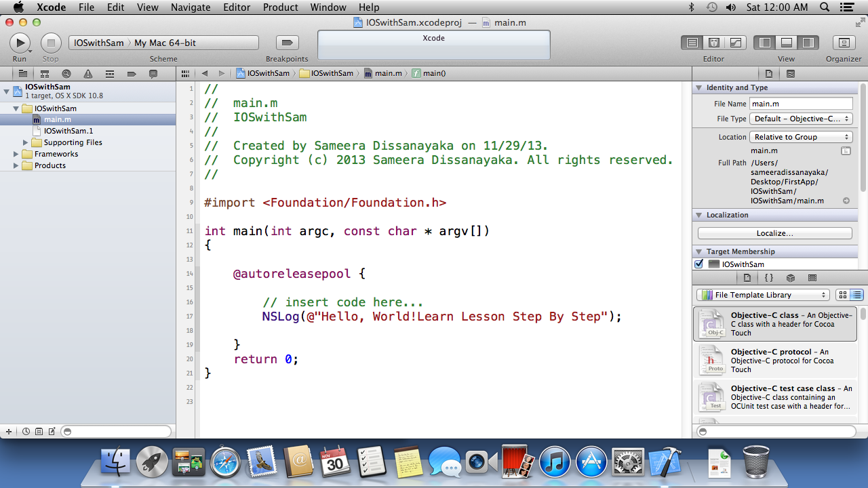This screenshot has height=488, width=868.
Task: Select the Objective-C protocol template
Action: pos(776,361)
